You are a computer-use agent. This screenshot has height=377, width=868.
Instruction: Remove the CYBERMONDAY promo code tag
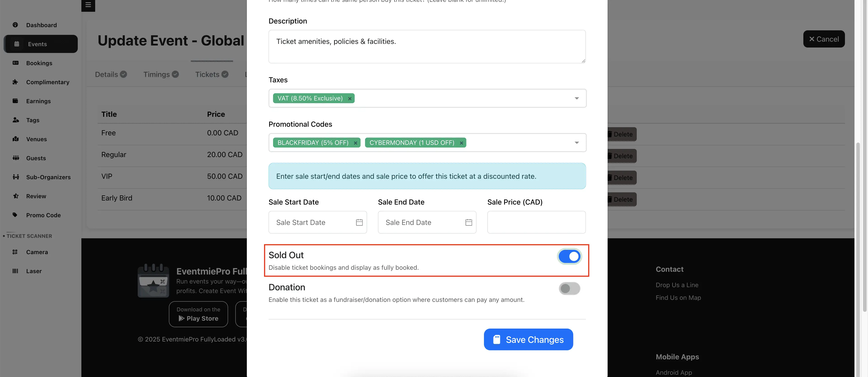point(461,143)
